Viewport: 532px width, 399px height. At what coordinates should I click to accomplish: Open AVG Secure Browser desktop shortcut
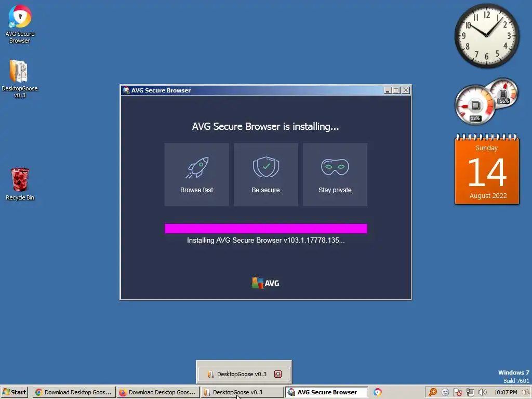(20, 24)
